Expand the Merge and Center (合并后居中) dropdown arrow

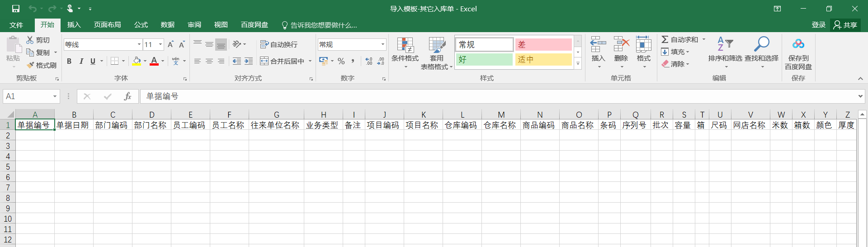tap(310, 61)
